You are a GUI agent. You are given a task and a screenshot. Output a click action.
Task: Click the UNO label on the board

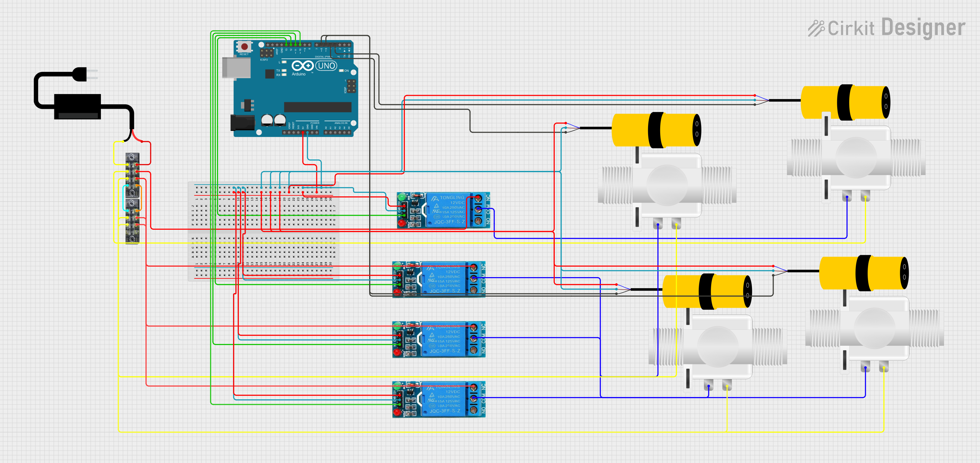[326, 66]
